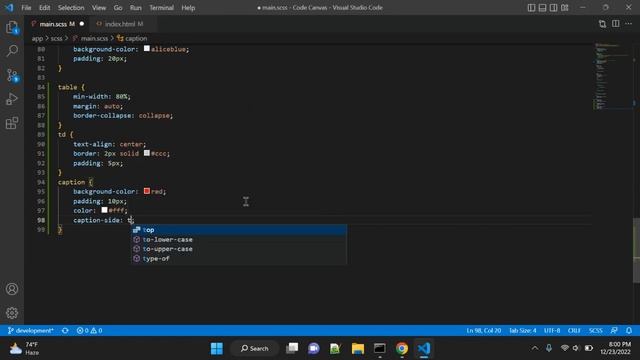Click the unsaved dot on main.scss tab
The image size is (640, 360).
pos(82,24)
